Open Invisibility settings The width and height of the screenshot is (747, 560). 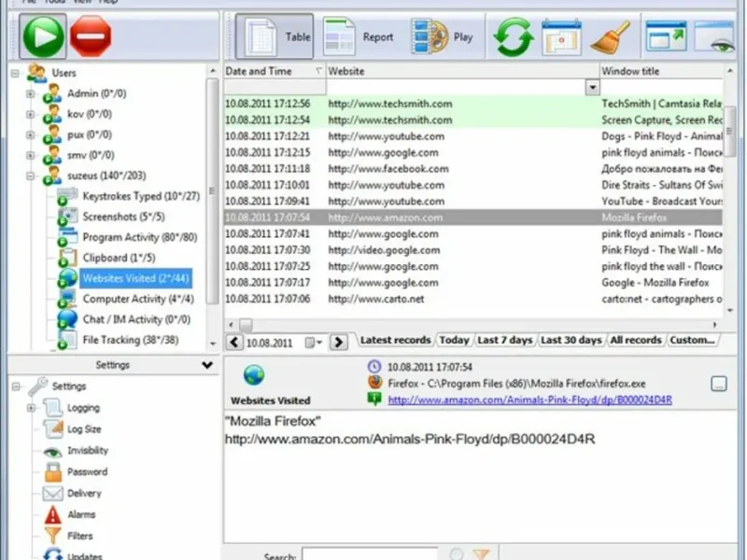[x=88, y=451]
